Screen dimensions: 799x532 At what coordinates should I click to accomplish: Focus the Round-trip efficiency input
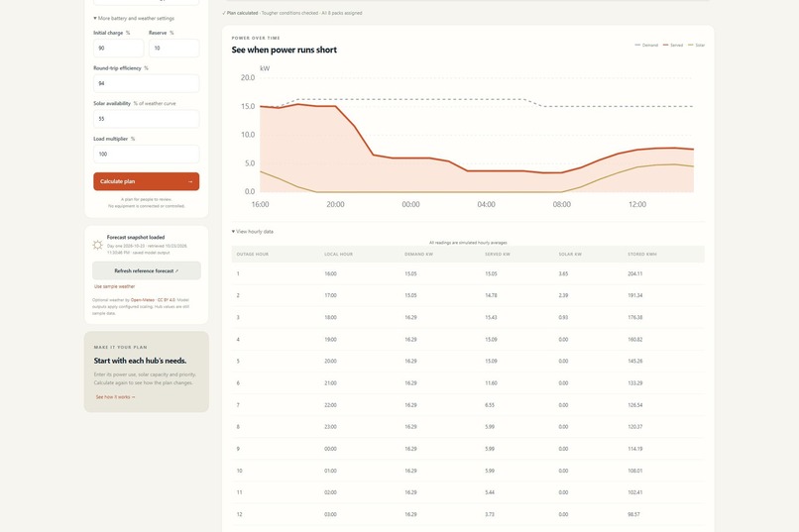click(147, 83)
